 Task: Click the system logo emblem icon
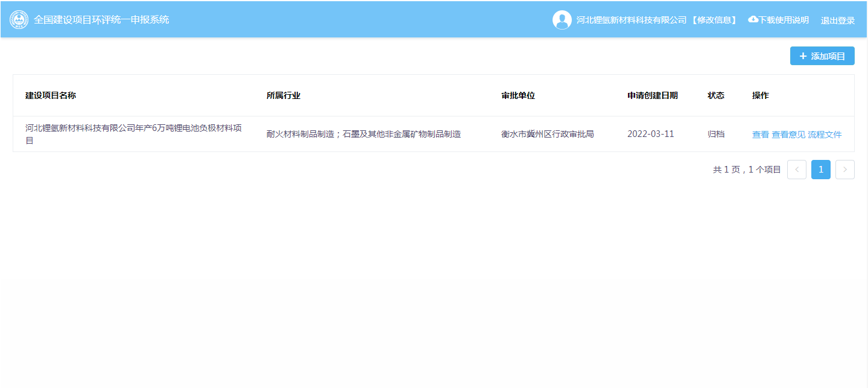coord(19,20)
